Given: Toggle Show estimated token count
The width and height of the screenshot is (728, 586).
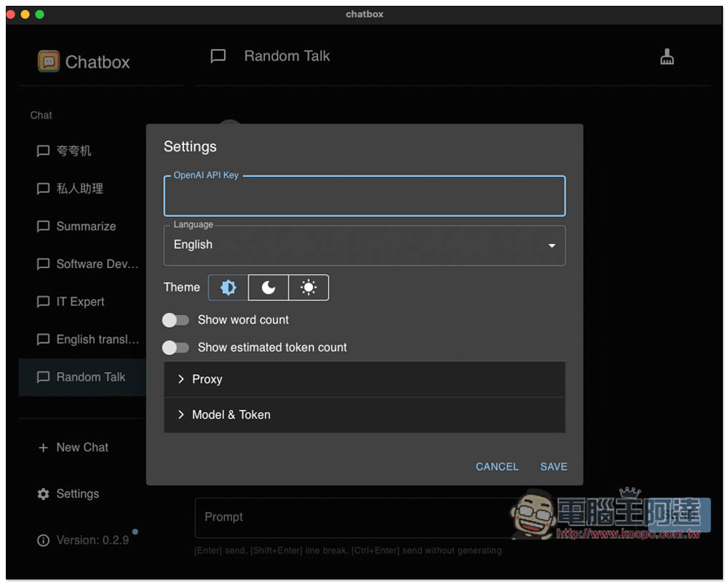Looking at the screenshot, I should click(175, 348).
